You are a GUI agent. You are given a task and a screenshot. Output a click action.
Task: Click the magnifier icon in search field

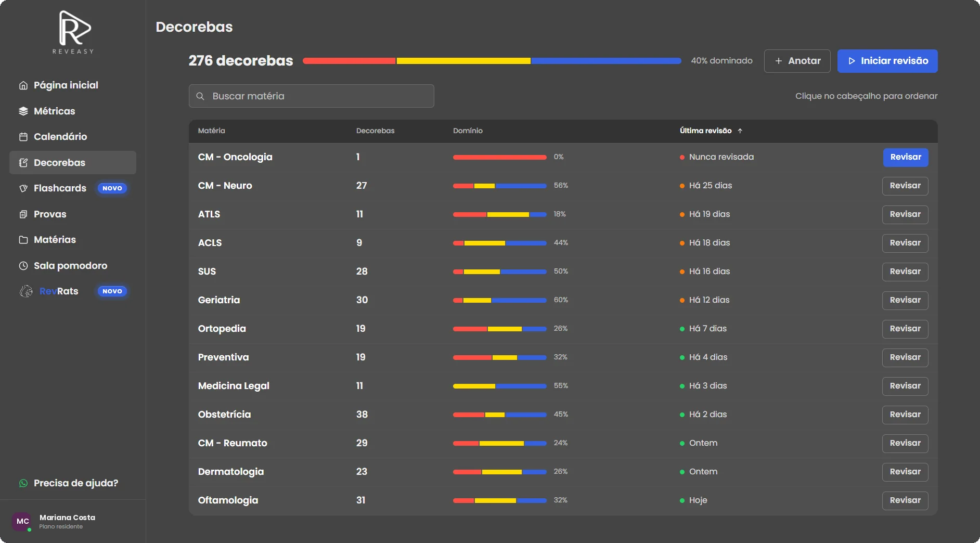click(x=200, y=96)
